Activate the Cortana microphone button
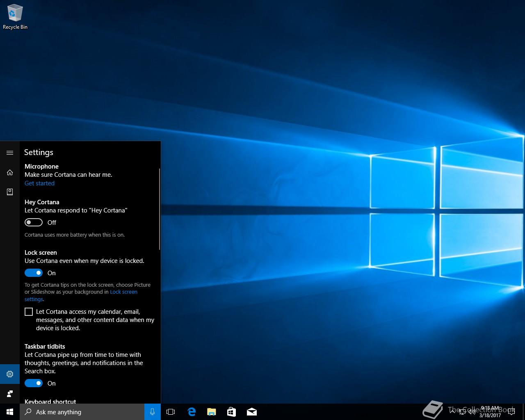This screenshot has height=420, width=525. pos(153,412)
